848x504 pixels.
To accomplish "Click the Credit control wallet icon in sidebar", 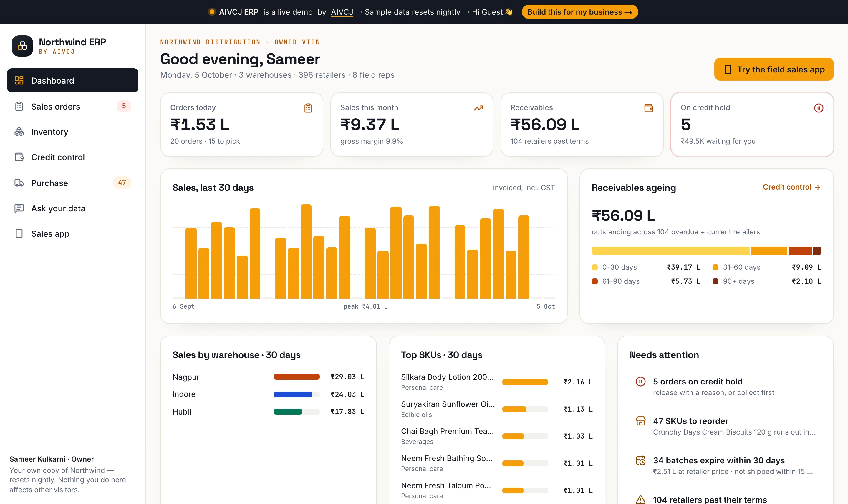I will (x=19, y=157).
